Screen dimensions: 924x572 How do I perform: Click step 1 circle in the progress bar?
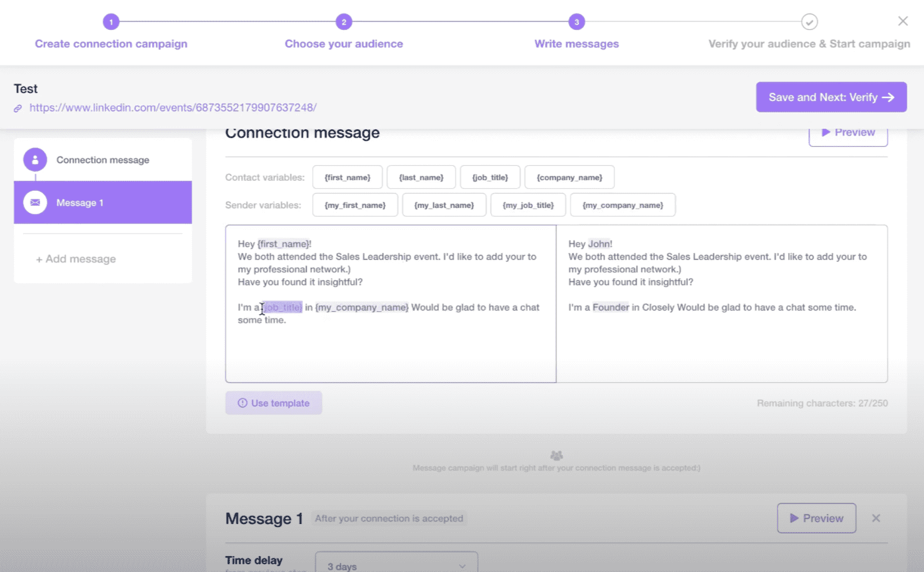[111, 22]
